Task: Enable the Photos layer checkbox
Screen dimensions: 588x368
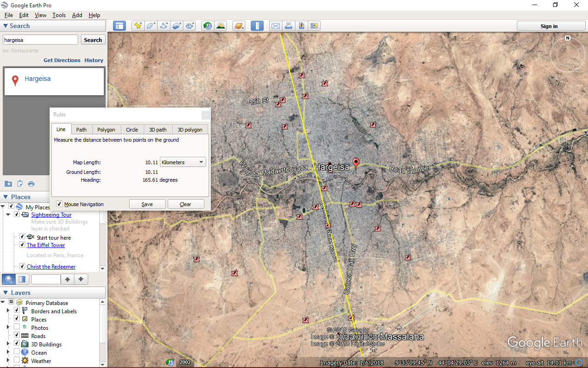Action: (x=17, y=328)
